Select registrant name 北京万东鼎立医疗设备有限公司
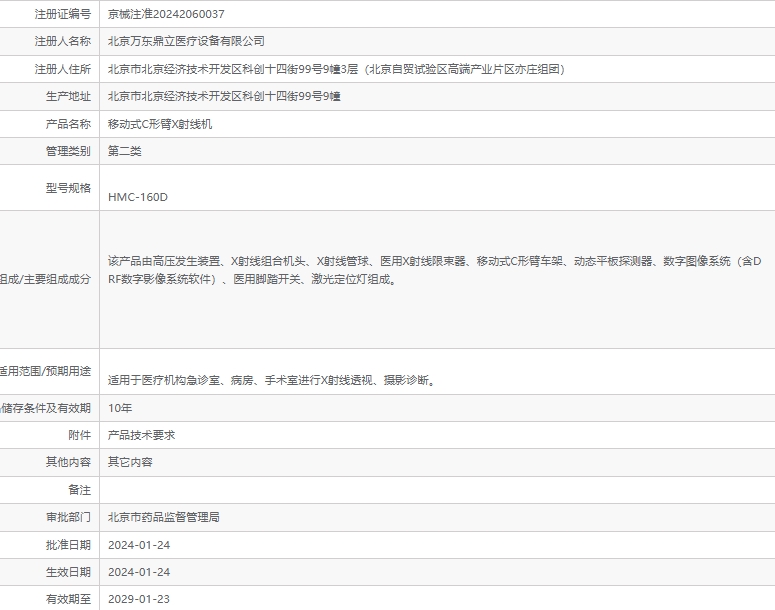 [186, 42]
